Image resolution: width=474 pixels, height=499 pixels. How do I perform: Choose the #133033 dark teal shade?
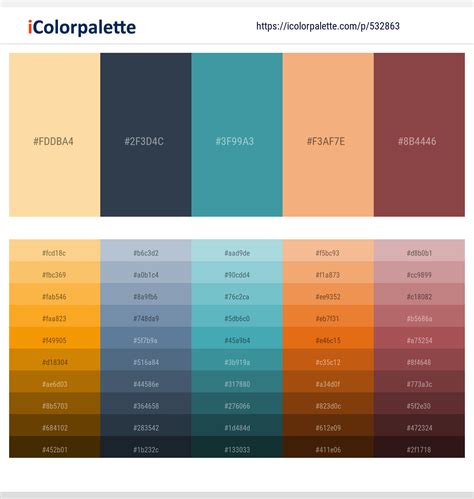[x=237, y=447]
